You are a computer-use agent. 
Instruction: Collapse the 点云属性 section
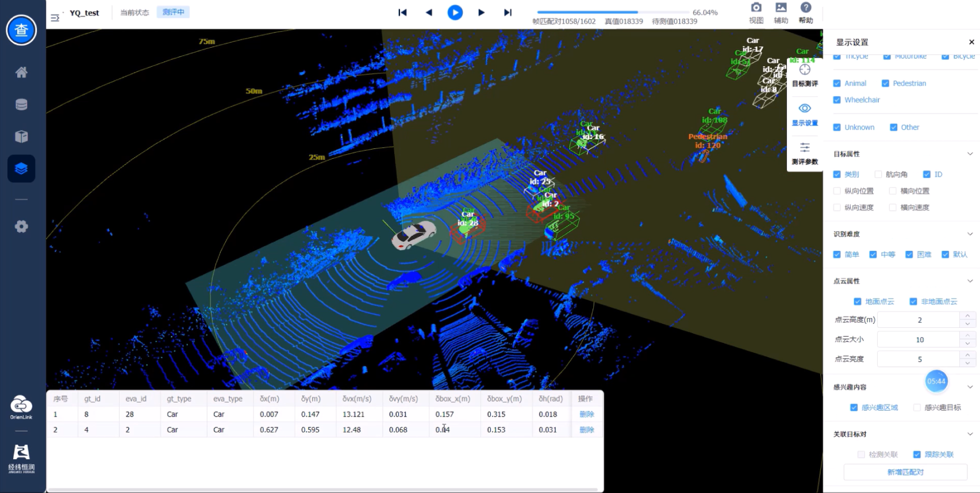(x=970, y=281)
